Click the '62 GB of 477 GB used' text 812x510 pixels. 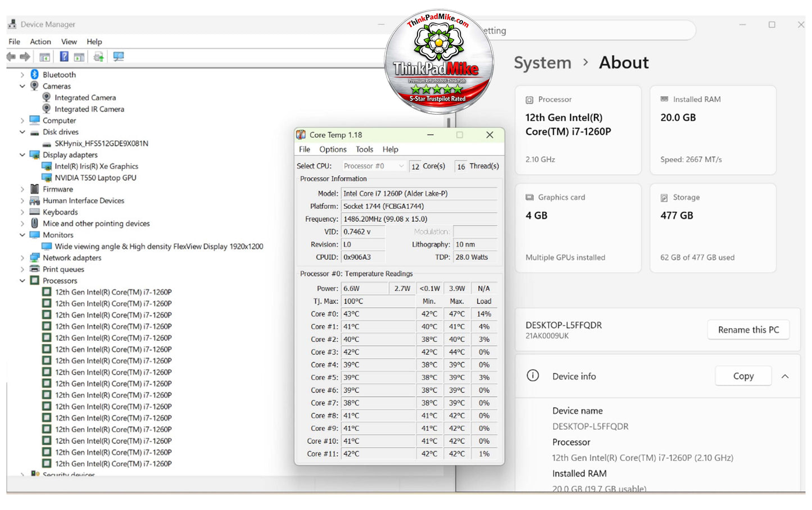(x=697, y=257)
